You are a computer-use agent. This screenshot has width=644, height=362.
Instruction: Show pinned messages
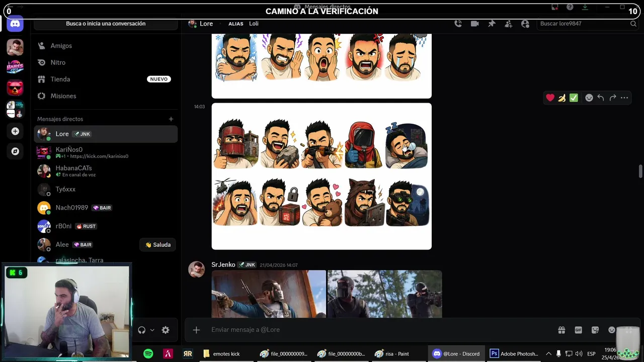click(x=492, y=24)
